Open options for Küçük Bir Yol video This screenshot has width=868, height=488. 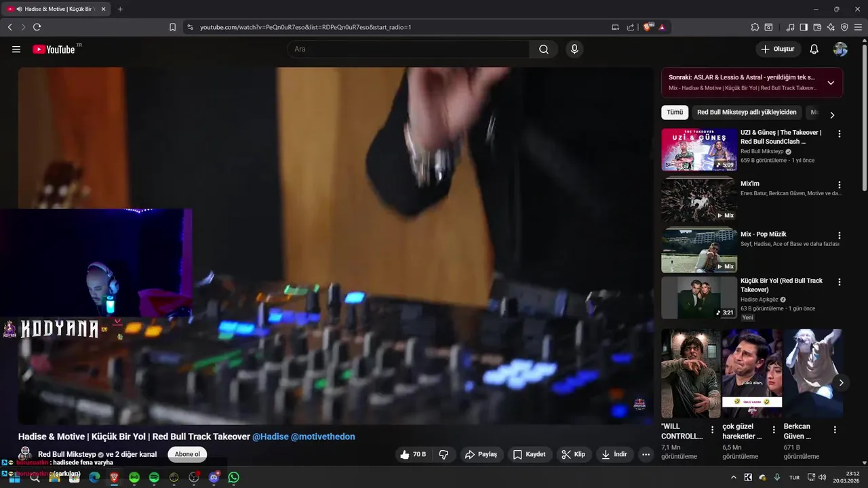coord(840,282)
